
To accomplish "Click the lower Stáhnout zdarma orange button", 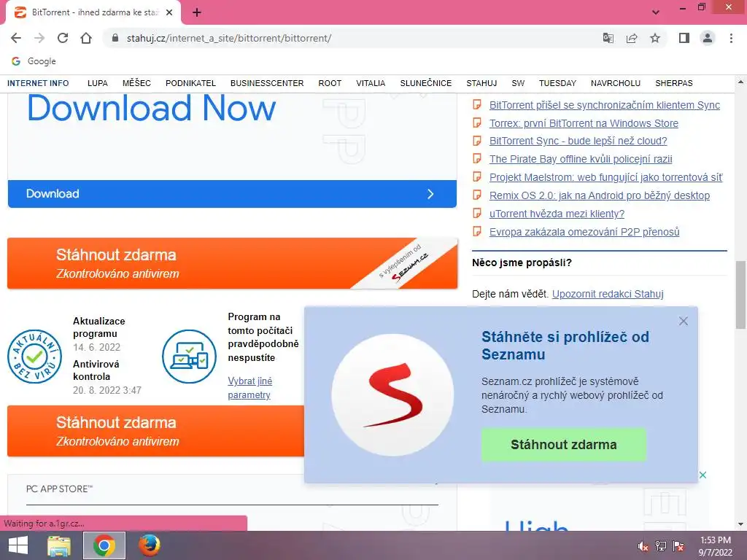I will click(155, 432).
